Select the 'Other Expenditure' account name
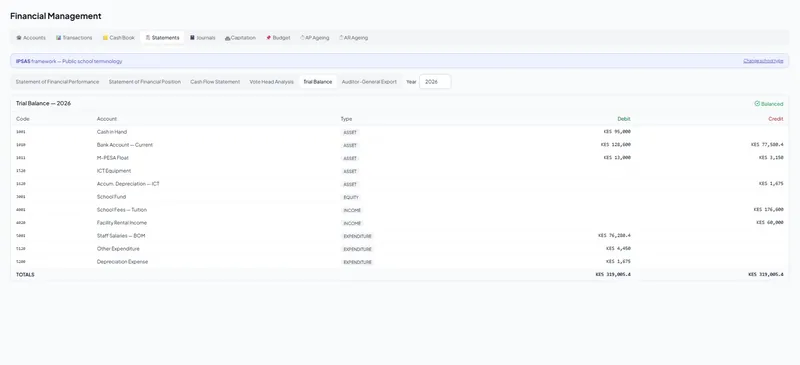This screenshot has width=800, height=365. click(x=118, y=249)
